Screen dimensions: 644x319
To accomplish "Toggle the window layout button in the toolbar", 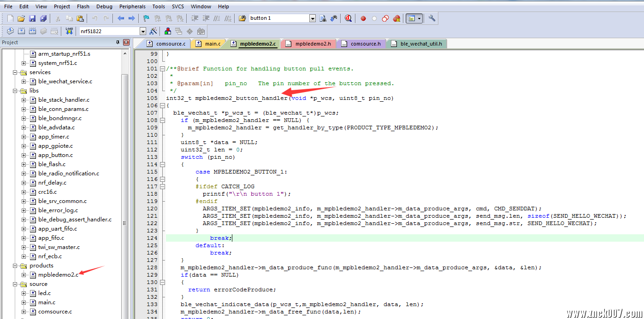I will point(411,18).
